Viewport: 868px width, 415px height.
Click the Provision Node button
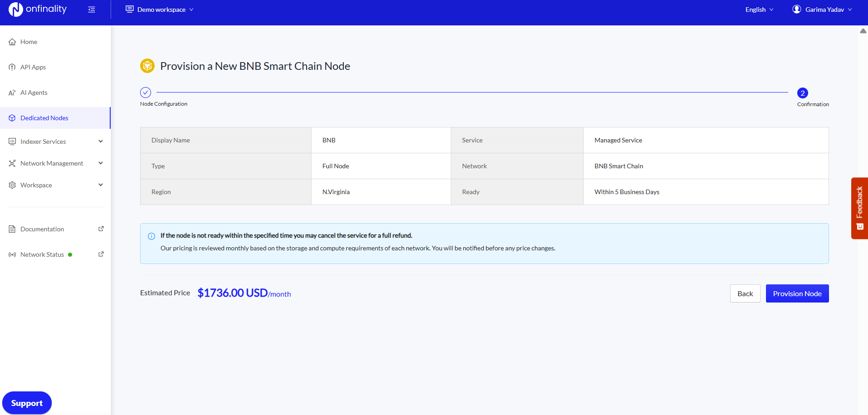coord(797,293)
